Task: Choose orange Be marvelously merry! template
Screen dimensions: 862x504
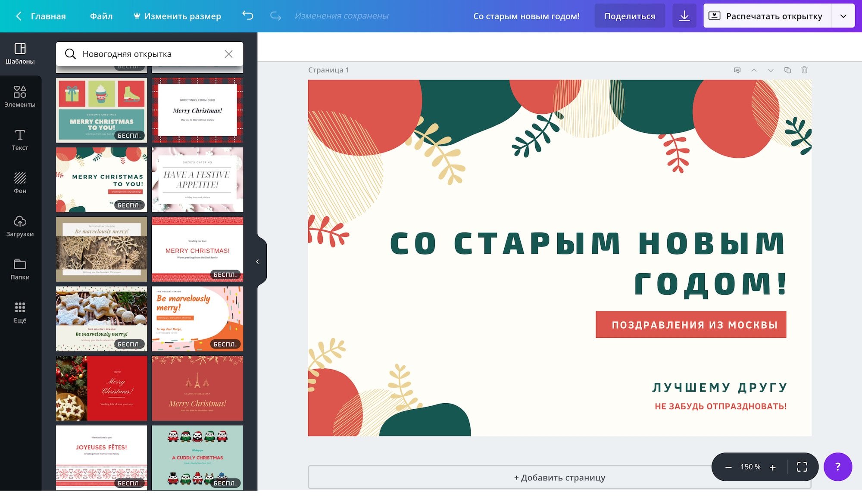Action: point(197,319)
